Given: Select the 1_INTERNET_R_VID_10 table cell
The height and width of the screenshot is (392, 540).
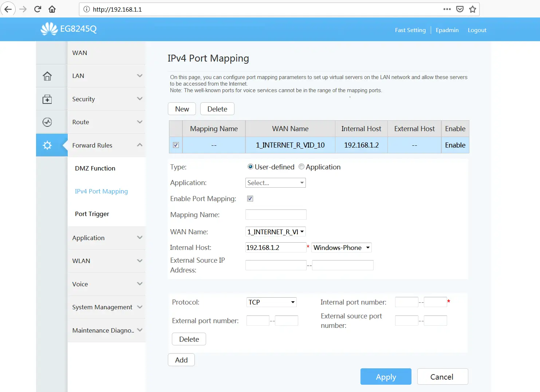Looking at the screenshot, I should [290, 145].
